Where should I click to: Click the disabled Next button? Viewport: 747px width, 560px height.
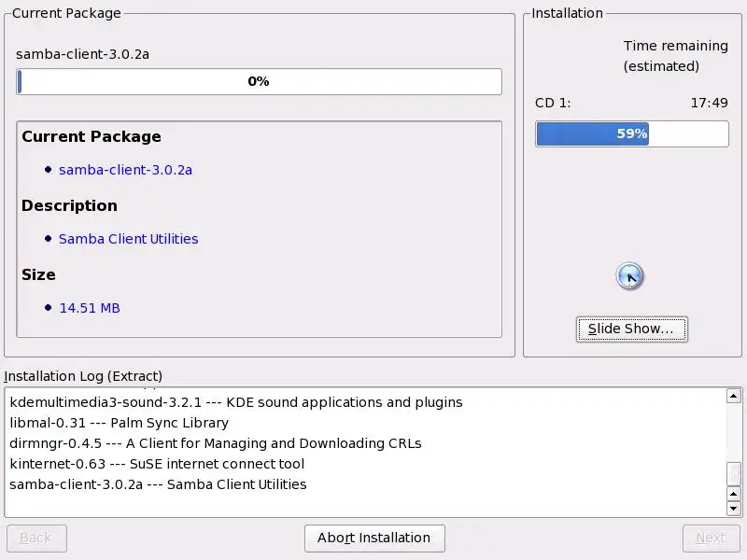tap(711, 539)
